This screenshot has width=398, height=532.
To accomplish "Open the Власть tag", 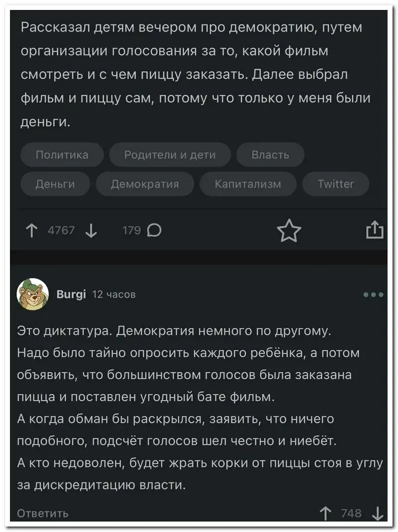I will click(x=270, y=155).
